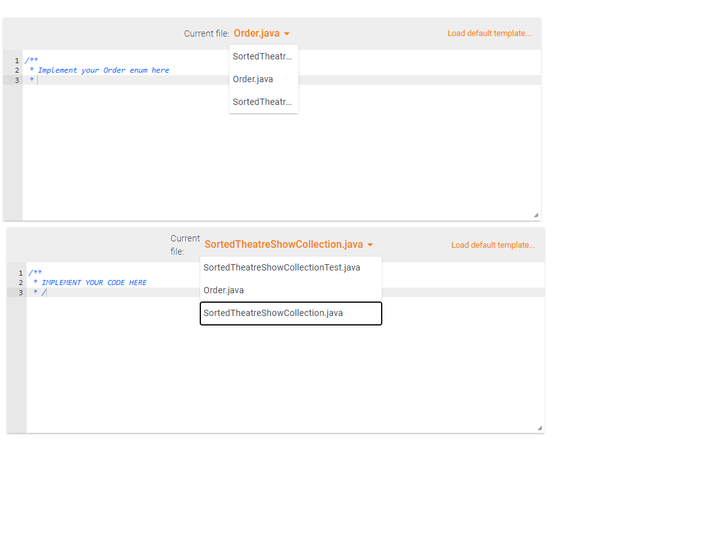Click the top editor's resize grip handle

coord(537,215)
